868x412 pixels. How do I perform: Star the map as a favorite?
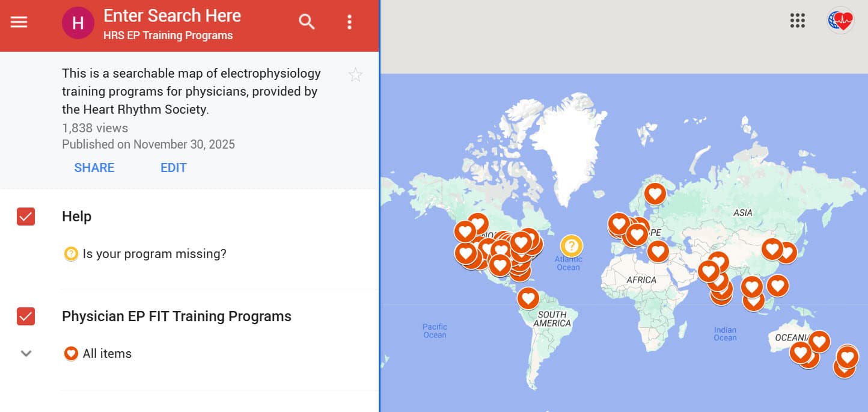(x=355, y=75)
